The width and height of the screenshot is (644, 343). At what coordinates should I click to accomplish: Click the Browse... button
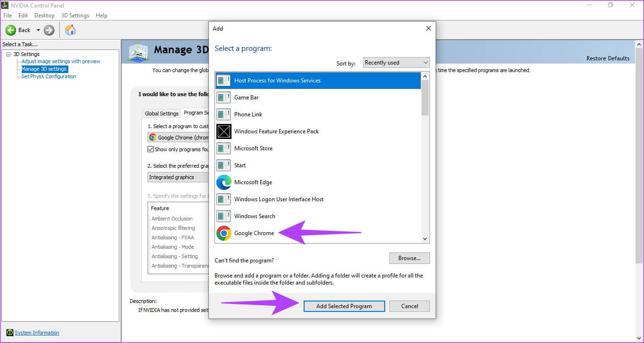pos(409,258)
